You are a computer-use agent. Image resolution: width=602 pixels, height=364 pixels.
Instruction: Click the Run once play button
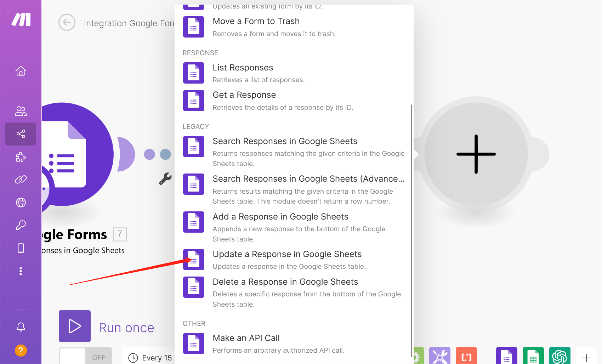(x=75, y=326)
